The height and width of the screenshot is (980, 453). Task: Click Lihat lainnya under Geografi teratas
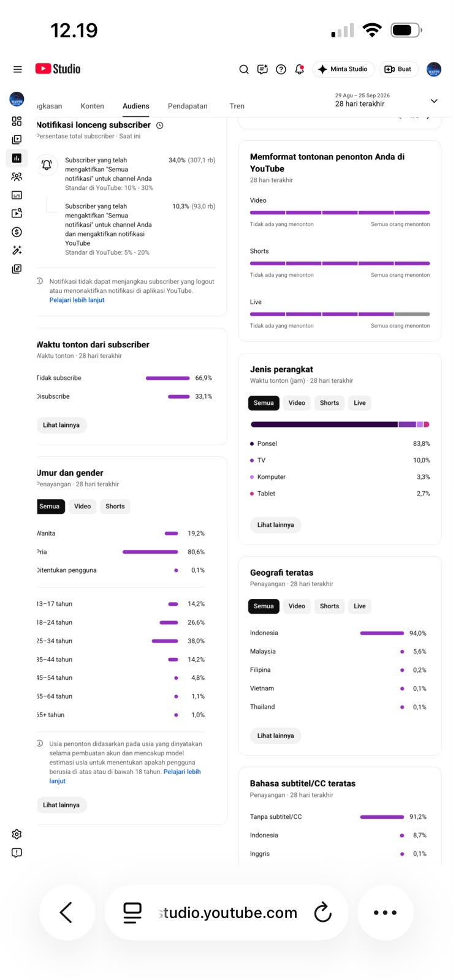coord(275,736)
